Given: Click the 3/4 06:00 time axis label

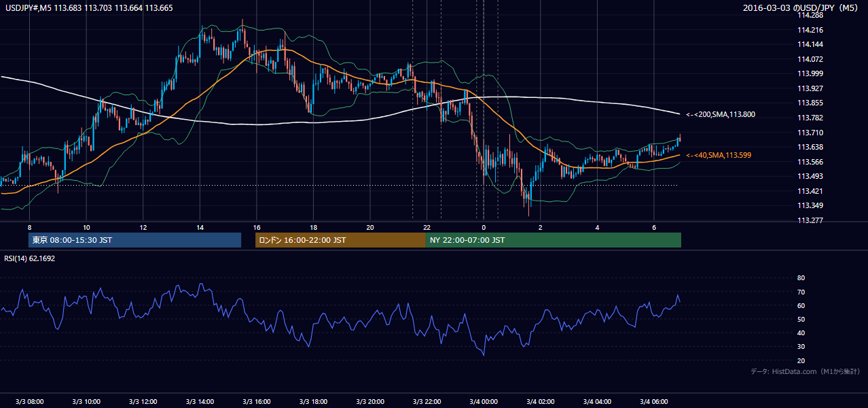Looking at the screenshot, I should point(653,402).
